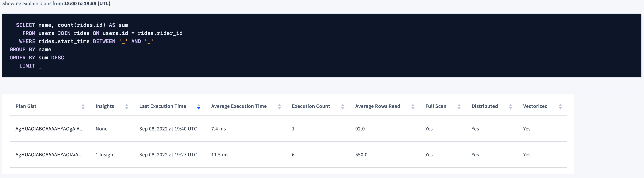Toggle Last Execution Time sort arrow
This screenshot has height=178, width=644.
click(x=199, y=107)
